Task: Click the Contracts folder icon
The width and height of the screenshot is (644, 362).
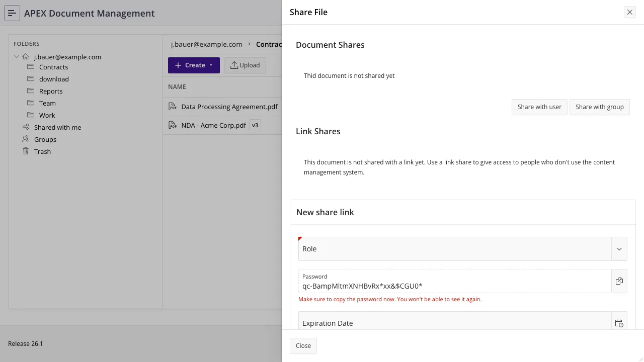Action: coord(31,67)
